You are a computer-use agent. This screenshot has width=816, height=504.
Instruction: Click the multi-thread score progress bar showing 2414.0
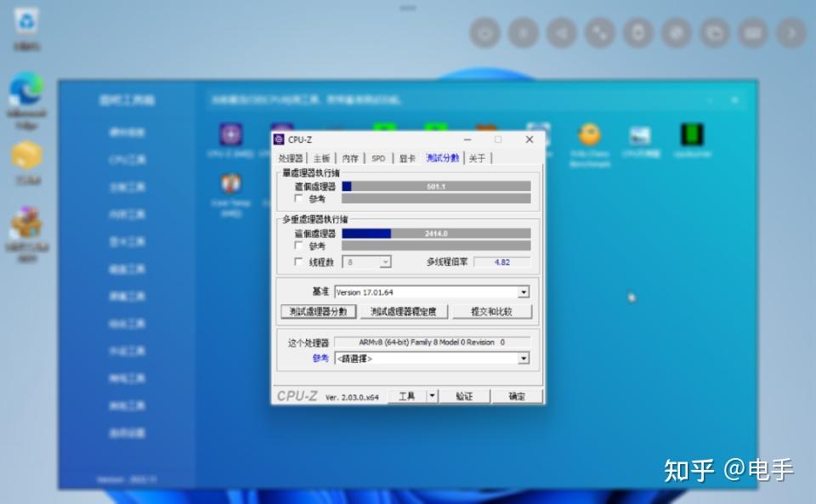coord(438,232)
